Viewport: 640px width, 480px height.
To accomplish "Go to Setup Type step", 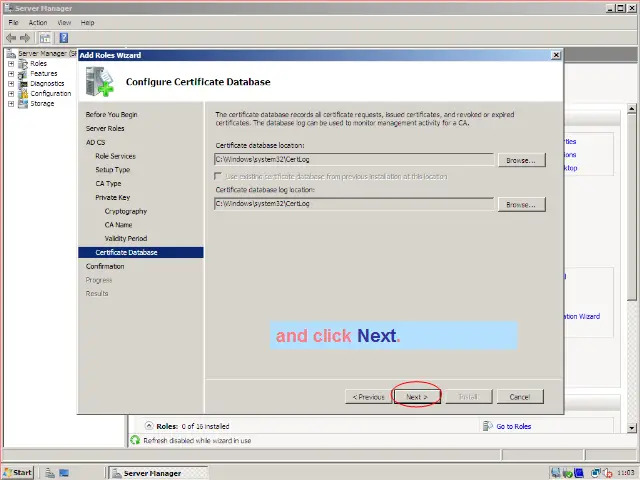I will pyautogui.click(x=113, y=170).
